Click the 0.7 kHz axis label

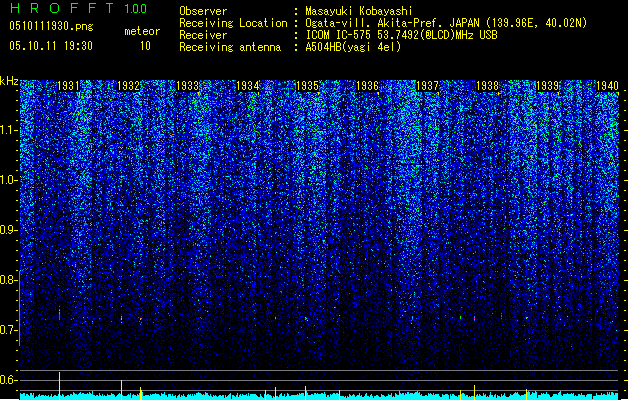(8, 330)
